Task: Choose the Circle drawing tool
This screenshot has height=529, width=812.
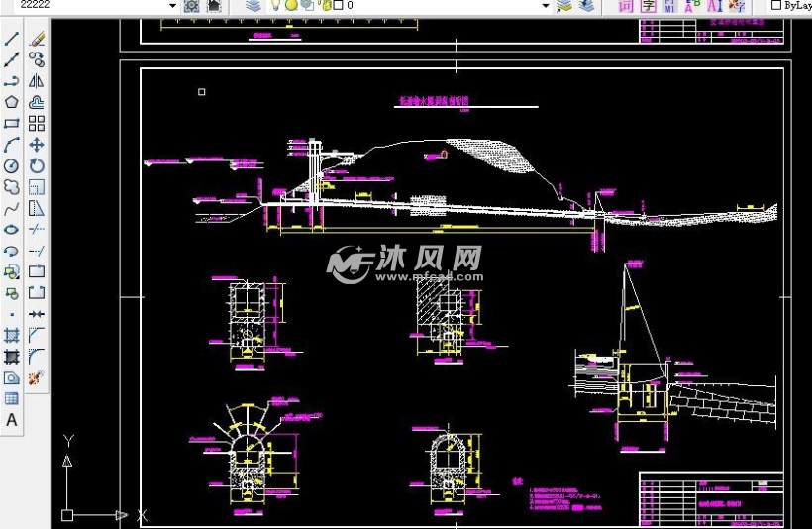Action: pyautogui.click(x=12, y=165)
